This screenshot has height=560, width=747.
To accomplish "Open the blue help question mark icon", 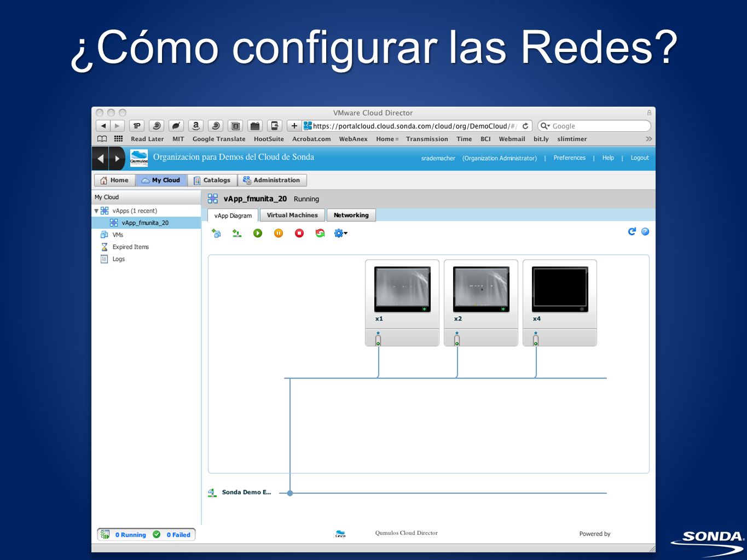I will click(645, 231).
